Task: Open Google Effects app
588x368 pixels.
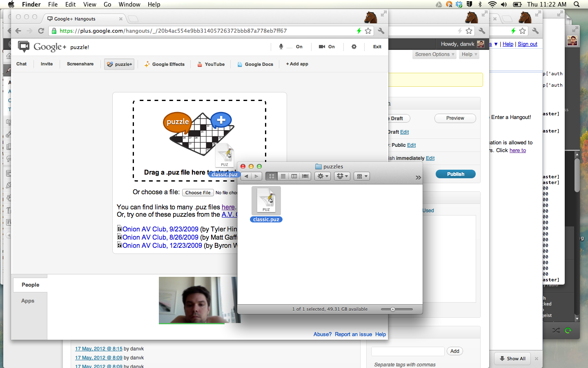Action: tap(164, 64)
